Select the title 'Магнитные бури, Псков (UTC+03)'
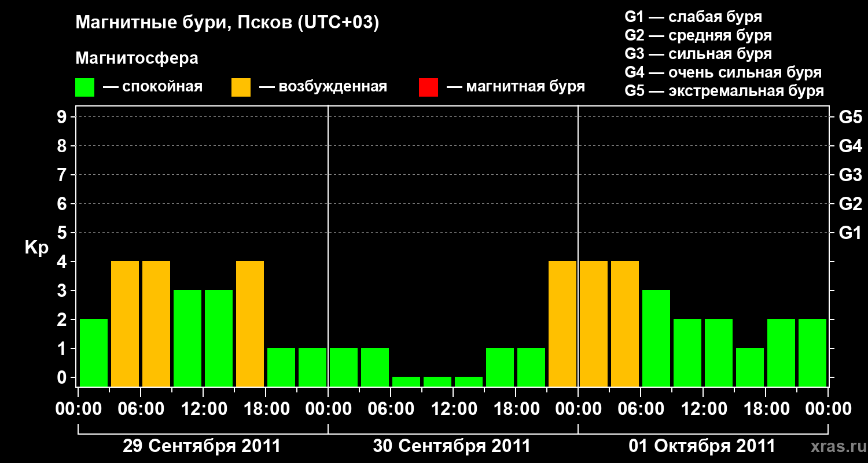The width and height of the screenshot is (868, 463). coord(227,24)
